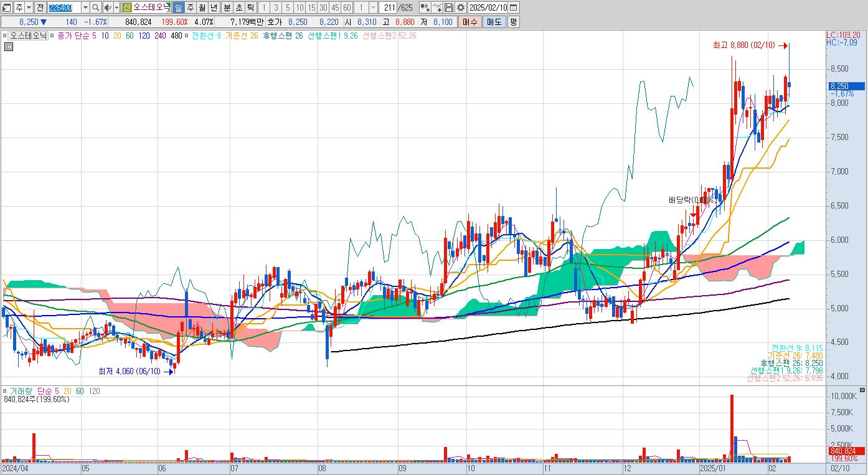Click the magnifier stock search icon

(96, 7)
